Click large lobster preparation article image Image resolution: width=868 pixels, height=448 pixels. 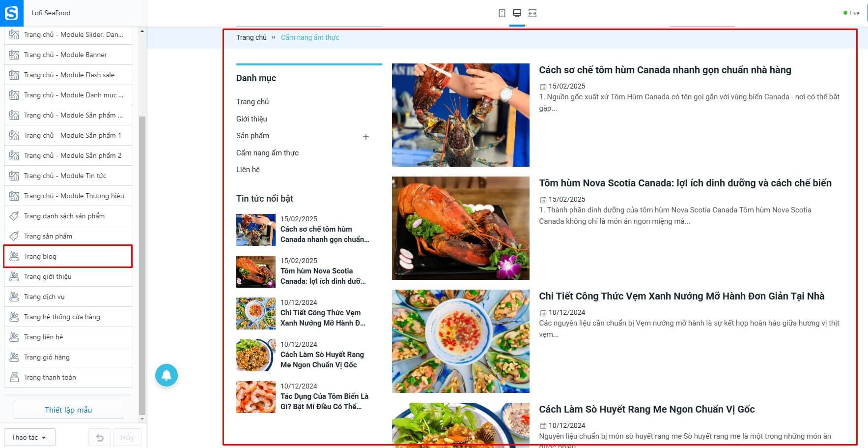(461, 115)
